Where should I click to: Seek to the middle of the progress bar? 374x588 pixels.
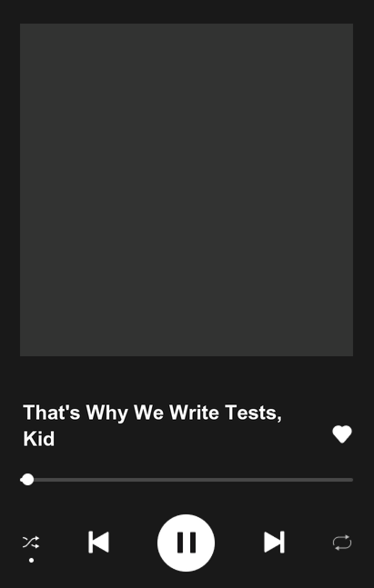coord(187,480)
